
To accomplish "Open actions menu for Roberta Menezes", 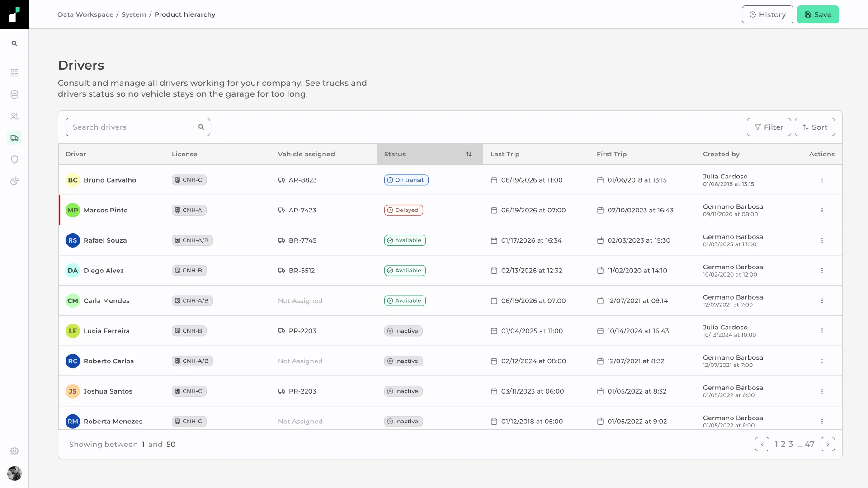I will pos(822,421).
